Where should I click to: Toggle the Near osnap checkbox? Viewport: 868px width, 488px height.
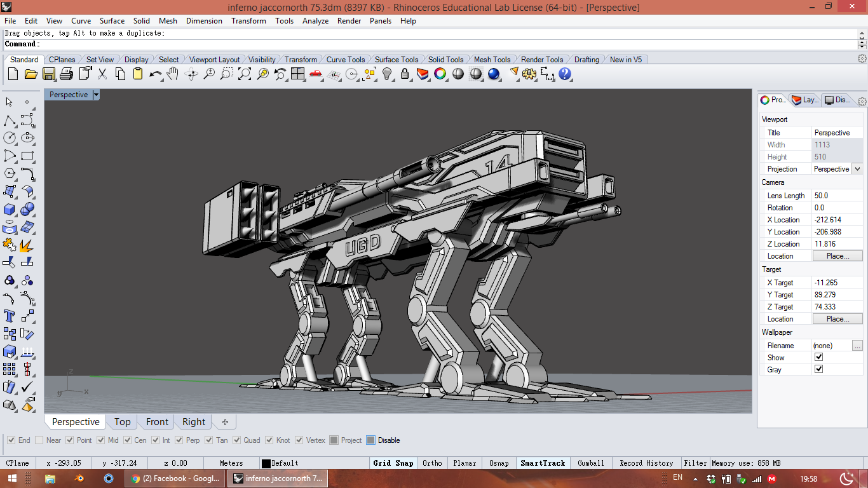pyautogui.click(x=39, y=440)
